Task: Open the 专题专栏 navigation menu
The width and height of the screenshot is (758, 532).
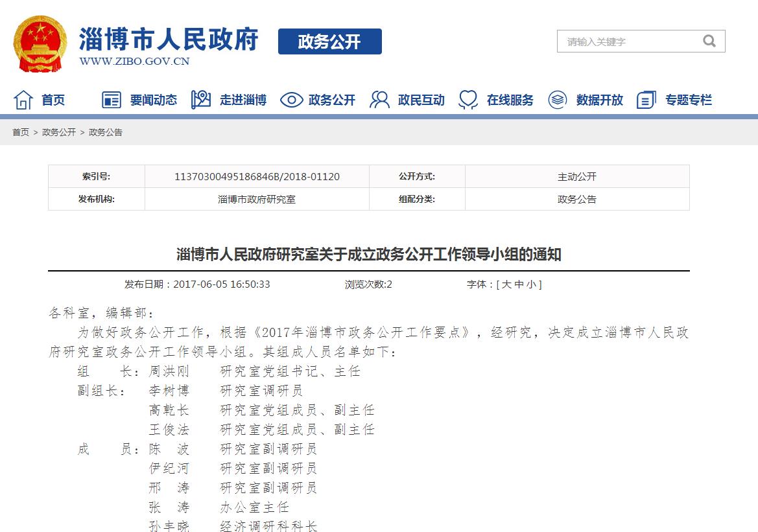Action: (688, 100)
